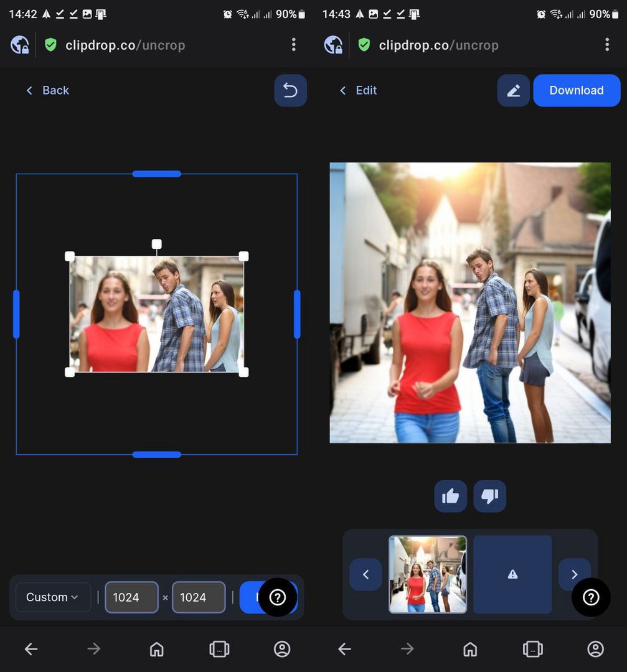Edit the height field showing 1024
The height and width of the screenshot is (672, 627).
(x=199, y=597)
